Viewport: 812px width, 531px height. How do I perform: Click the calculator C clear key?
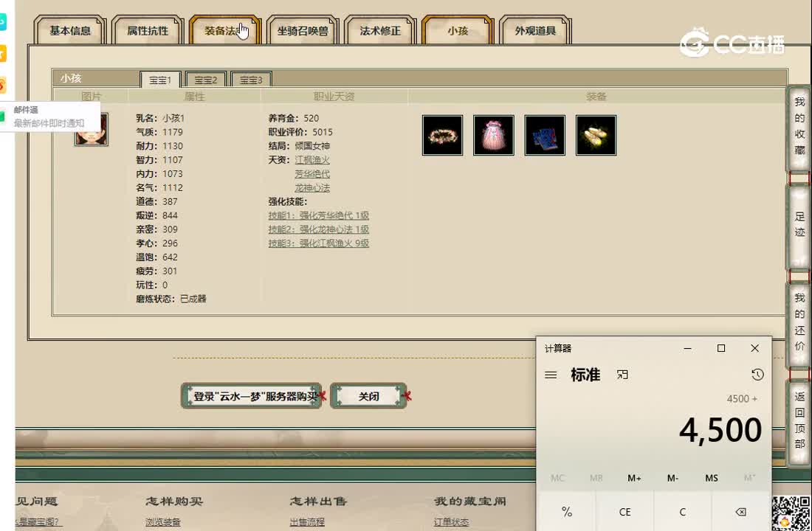tap(683, 512)
